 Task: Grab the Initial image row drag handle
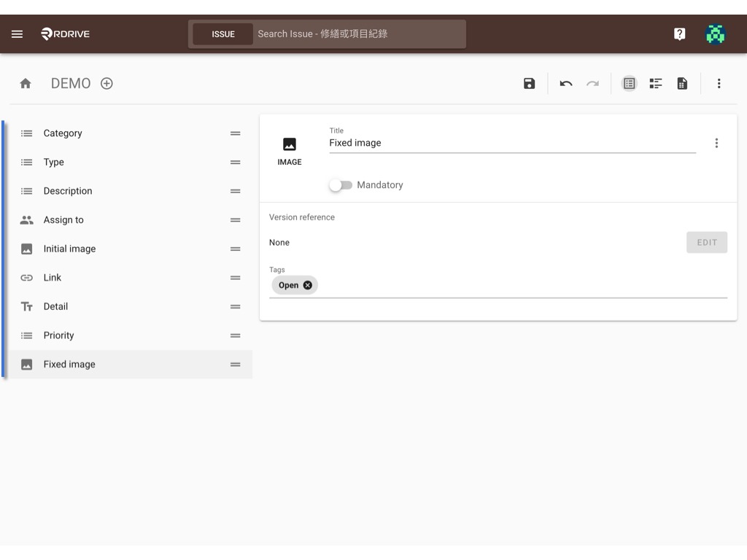click(236, 249)
